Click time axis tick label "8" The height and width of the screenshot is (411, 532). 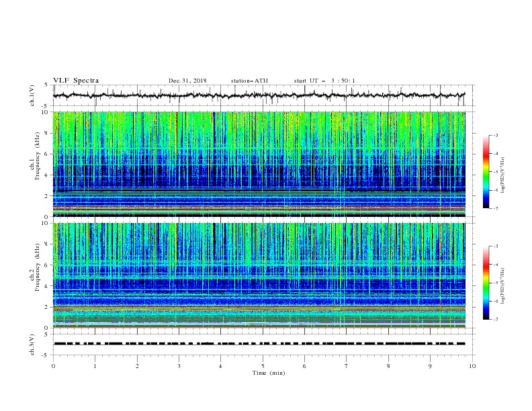(388, 366)
